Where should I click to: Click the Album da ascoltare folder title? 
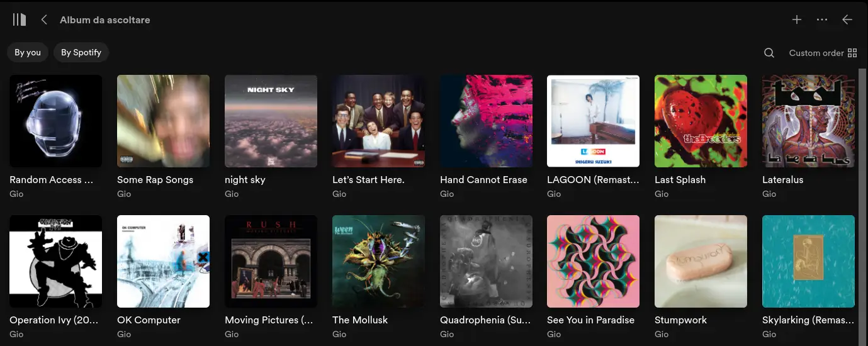pos(105,20)
